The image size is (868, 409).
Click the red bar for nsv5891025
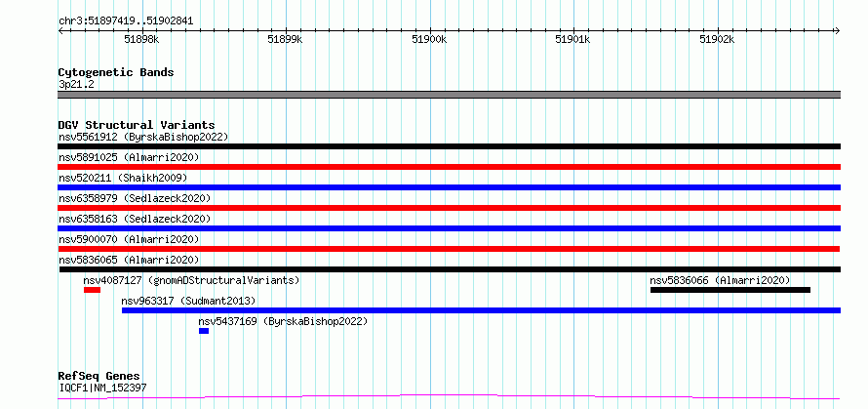pos(450,167)
